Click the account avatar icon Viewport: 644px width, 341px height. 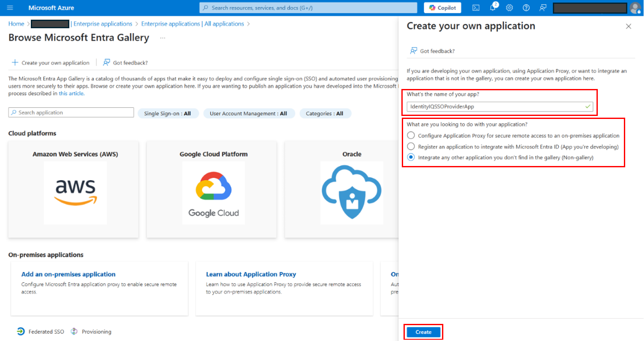(635, 8)
